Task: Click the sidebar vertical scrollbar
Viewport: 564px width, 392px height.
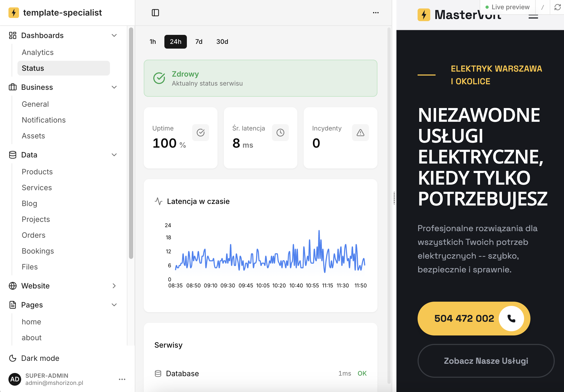Action: pyautogui.click(x=131, y=143)
